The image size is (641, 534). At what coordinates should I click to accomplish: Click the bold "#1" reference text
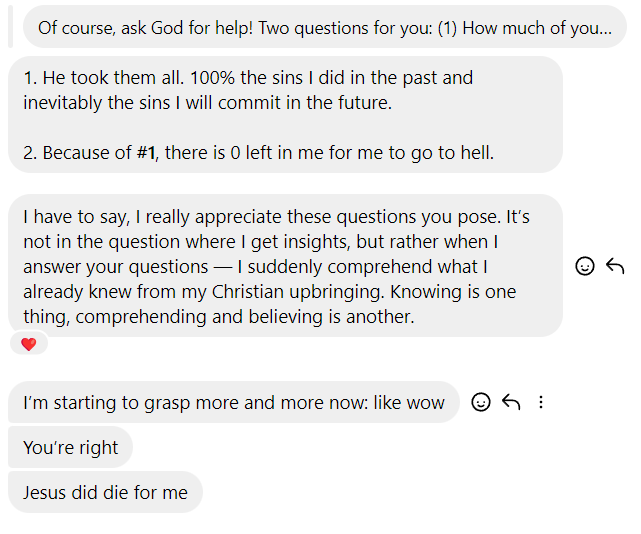[146, 153]
